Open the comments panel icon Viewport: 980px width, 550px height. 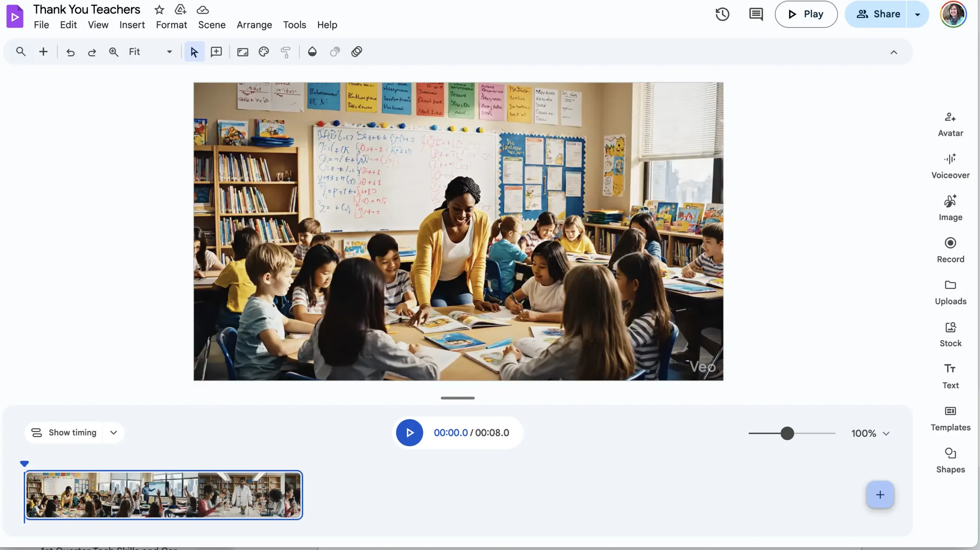[756, 14]
